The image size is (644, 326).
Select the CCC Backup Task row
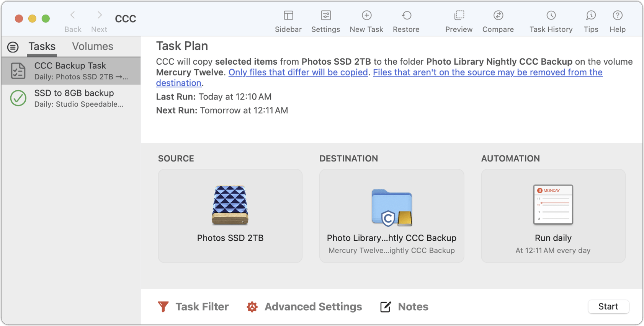click(71, 71)
